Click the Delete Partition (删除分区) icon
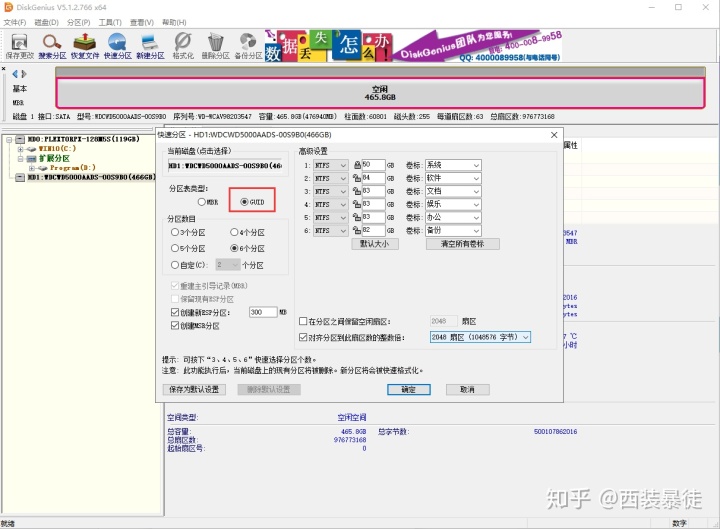Viewport: 720px width, 529px height. [215, 46]
